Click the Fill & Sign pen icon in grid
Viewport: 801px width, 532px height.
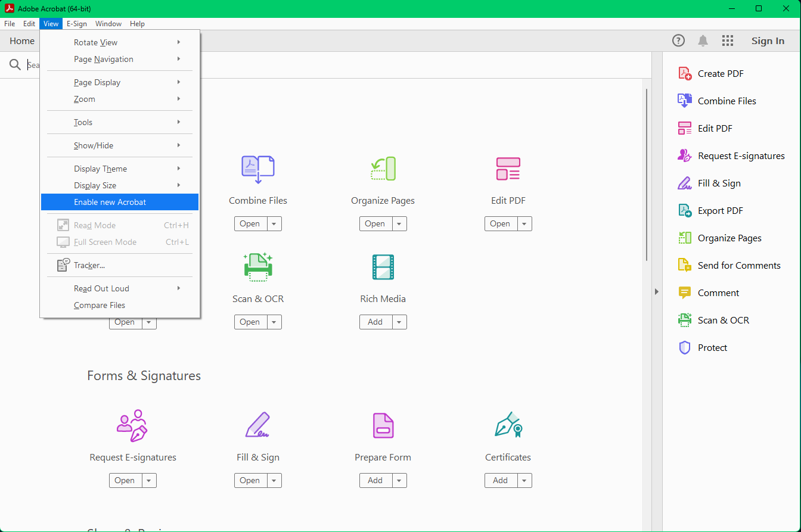tap(257, 425)
